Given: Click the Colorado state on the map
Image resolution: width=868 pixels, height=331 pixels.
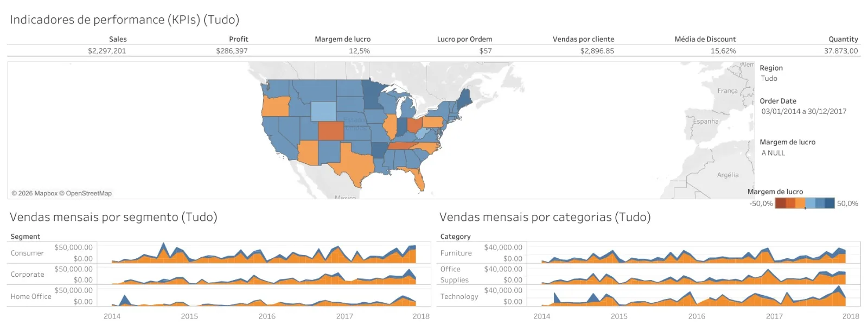Looking at the screenshot, I should tap(330, 131).
